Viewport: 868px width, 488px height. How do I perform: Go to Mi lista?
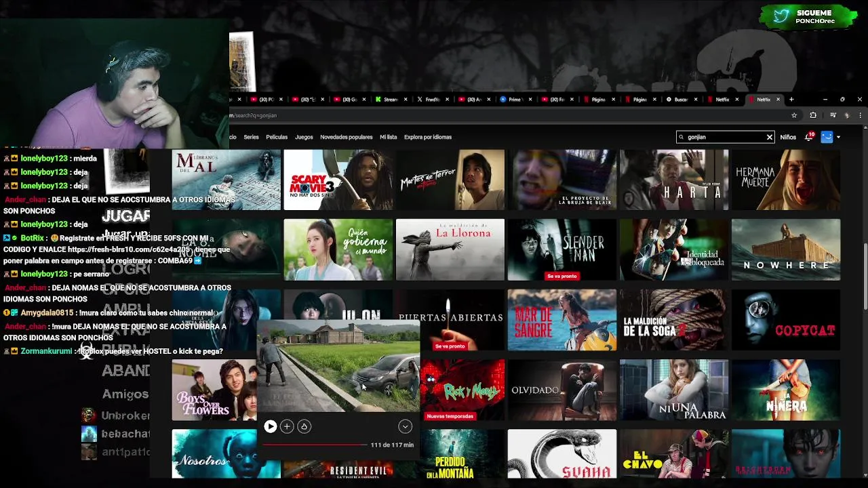point(389,137)
